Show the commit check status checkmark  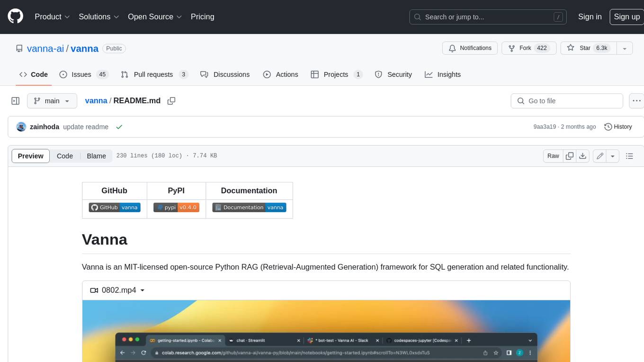pyautogui.click(x=119, y=127)
